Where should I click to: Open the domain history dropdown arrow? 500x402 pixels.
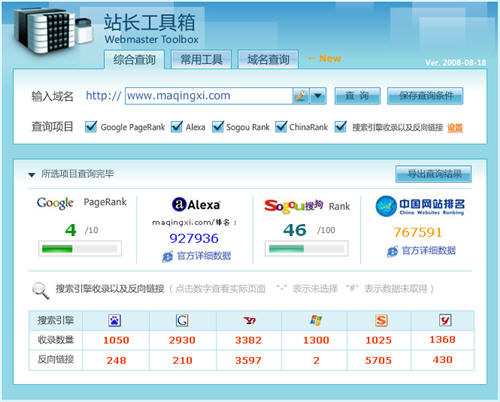[x=318, y=96]
